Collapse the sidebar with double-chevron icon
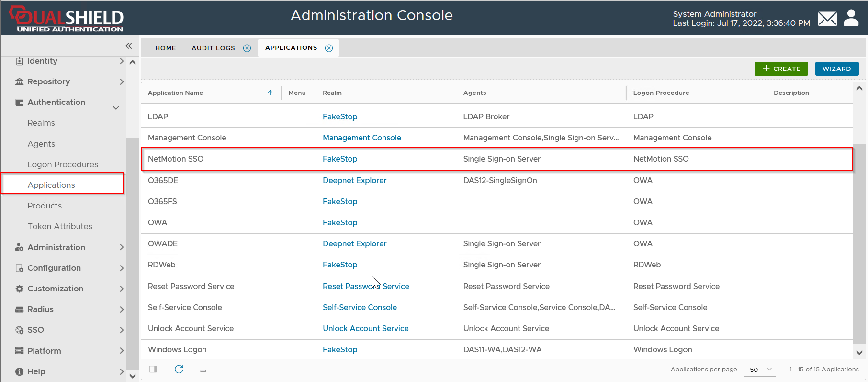This screenshot has height=382, width=868. [x=128, y=46]
